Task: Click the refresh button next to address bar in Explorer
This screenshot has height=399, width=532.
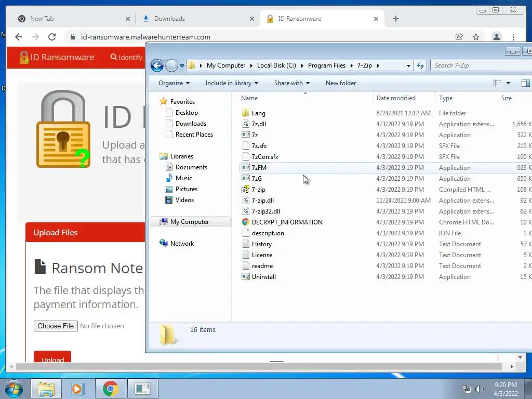Action: (x=420, y=65)
